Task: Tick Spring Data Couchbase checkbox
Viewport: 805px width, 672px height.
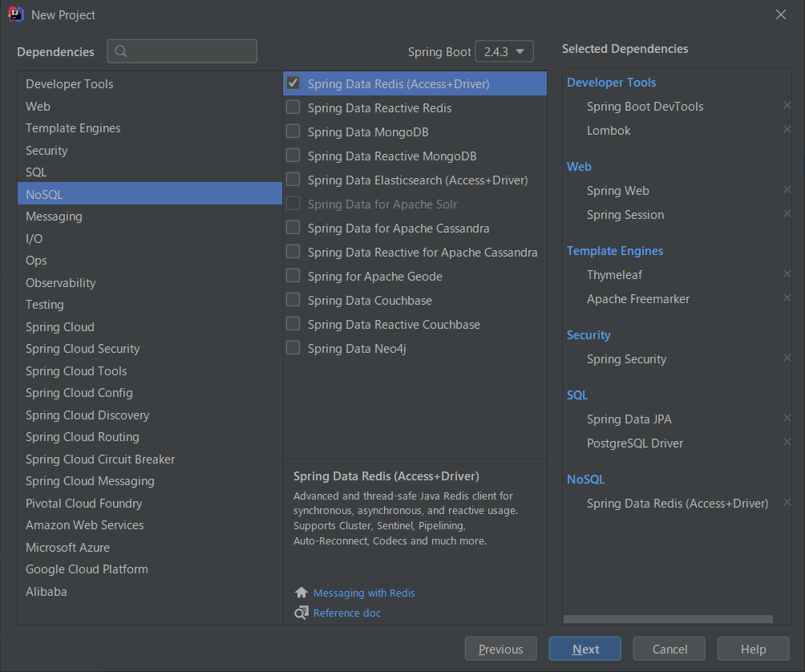Action: tap(293, 300)
